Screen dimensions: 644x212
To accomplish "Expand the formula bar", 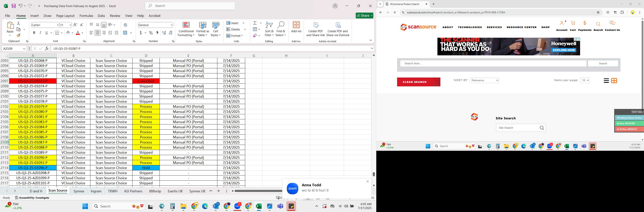I will (x=372, y=48).
